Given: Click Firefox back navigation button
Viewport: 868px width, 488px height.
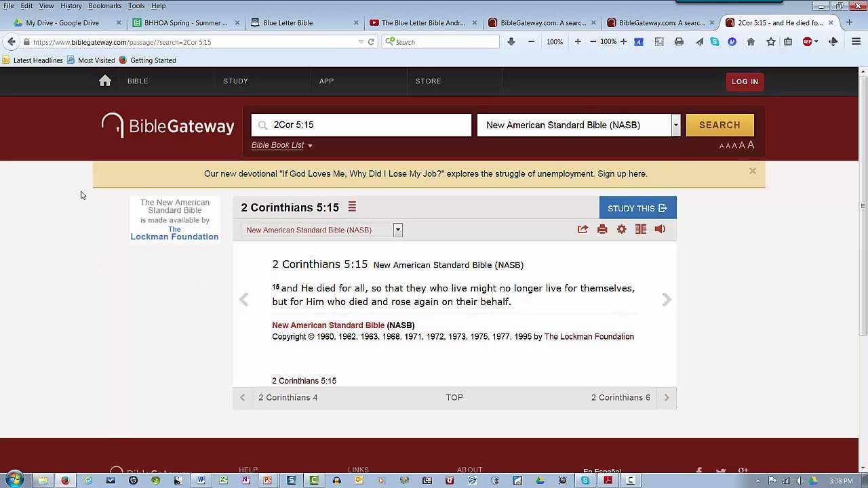Looking at the screenshot, I should tap(11, 41).
